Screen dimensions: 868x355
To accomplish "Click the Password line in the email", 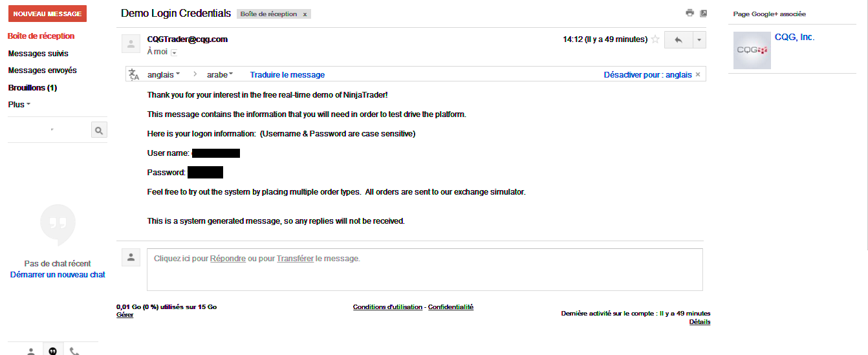I will coord(185,173).
